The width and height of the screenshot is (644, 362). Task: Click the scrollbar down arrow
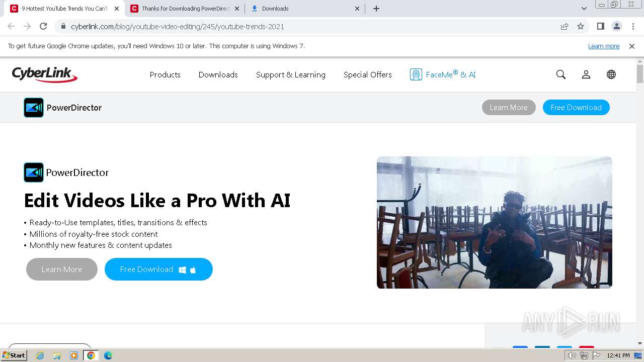click(x=640, y=343)
